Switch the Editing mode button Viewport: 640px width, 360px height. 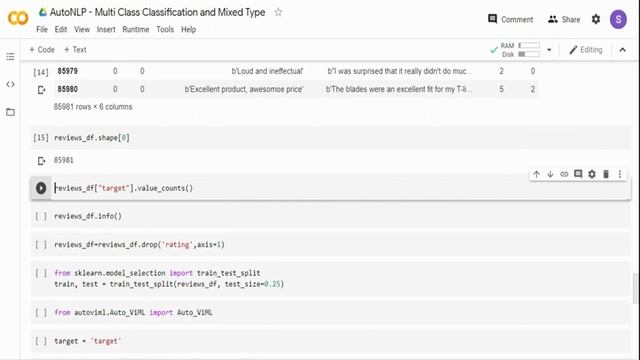[586, 50]
